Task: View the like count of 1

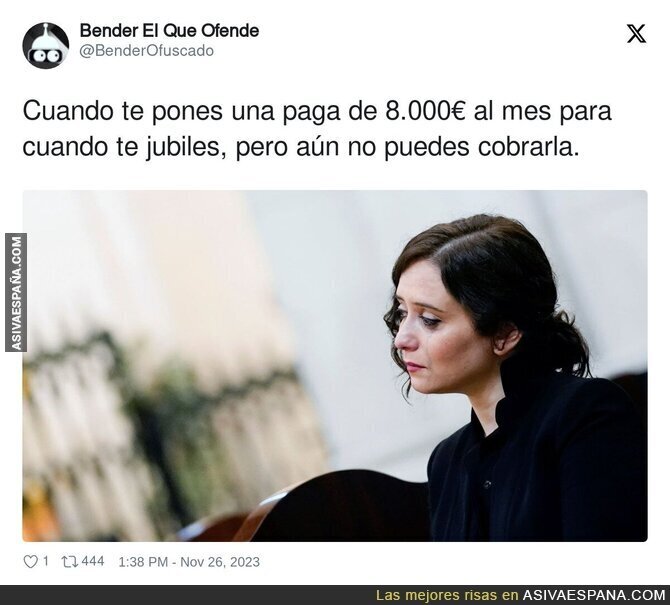Action: point(46,561)
